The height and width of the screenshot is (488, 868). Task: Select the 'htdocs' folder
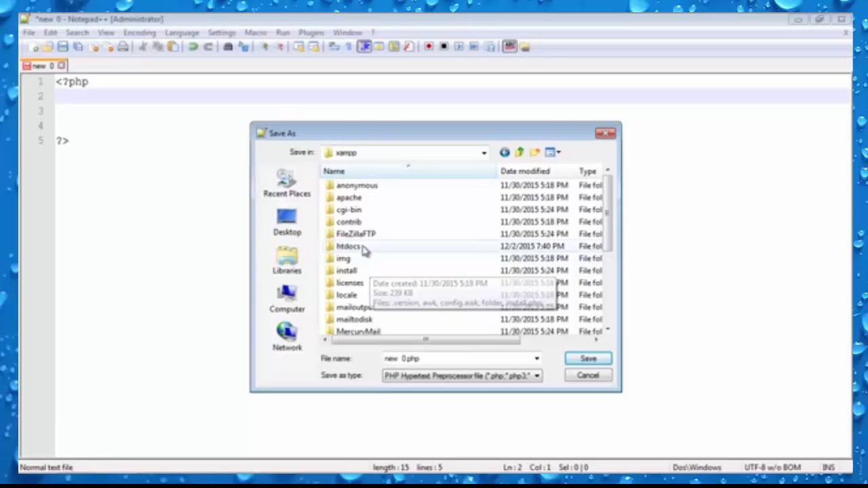pyautogui.click(x=348, y=246)
